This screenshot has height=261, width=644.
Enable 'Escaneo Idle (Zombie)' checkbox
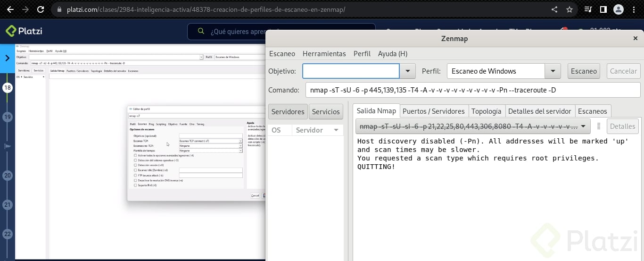tap(135, 170)
